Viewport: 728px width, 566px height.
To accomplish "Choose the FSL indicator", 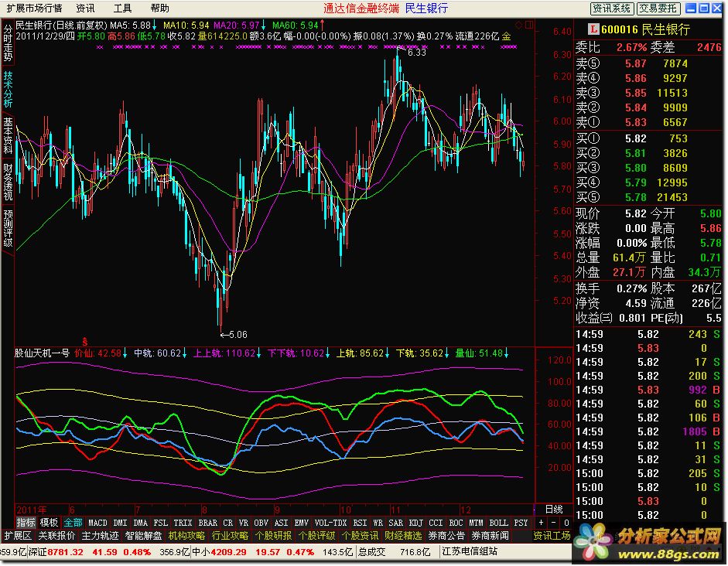I will pos(161,523).
